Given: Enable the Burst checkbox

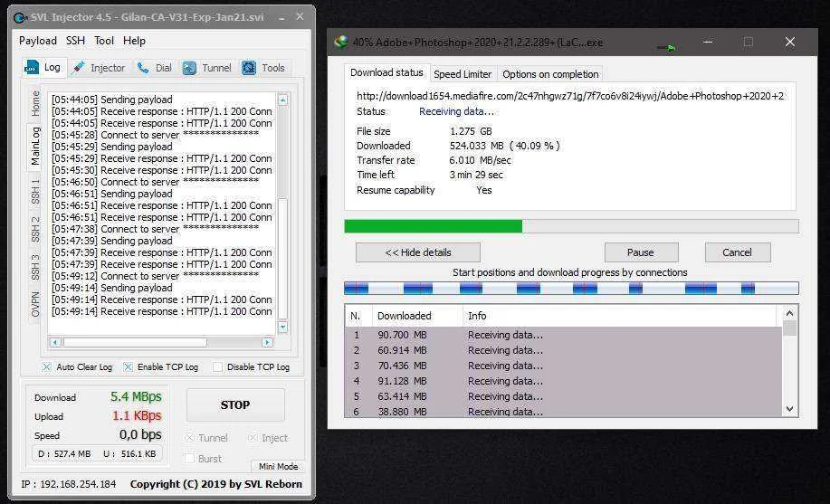Looking at the screenshot, I should pyautogui.click(x=189, y=459).
